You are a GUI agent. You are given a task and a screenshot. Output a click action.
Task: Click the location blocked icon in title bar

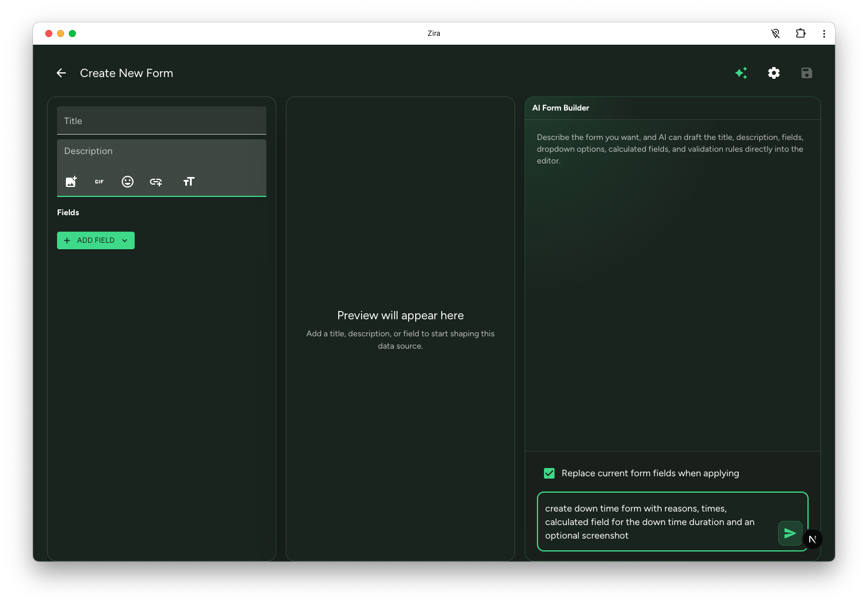776,34
